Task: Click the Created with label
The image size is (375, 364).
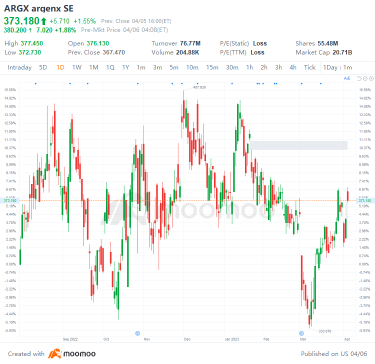Action: 26,354
